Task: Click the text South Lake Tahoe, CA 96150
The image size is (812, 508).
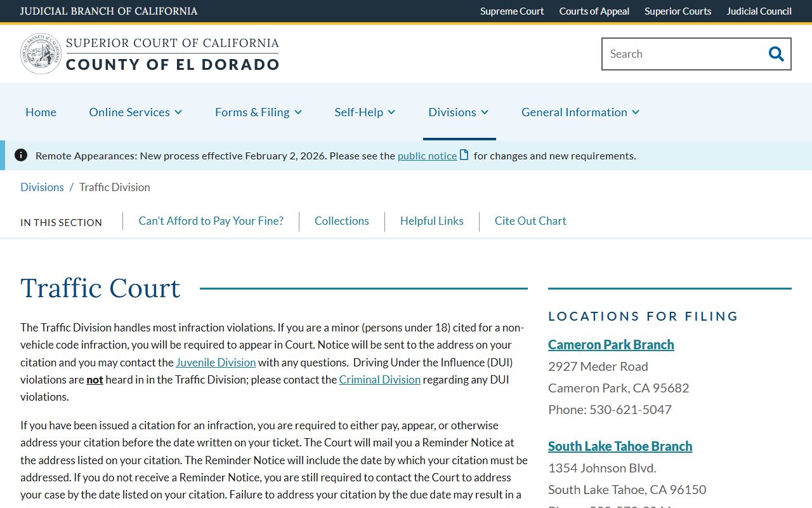Action: pyautogui.click(x=627, y=489)
